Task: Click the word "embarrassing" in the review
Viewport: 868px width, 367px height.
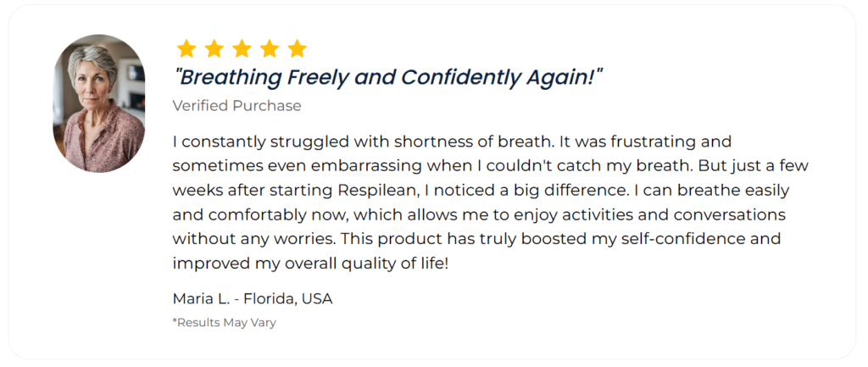Action: pos(370,166)
